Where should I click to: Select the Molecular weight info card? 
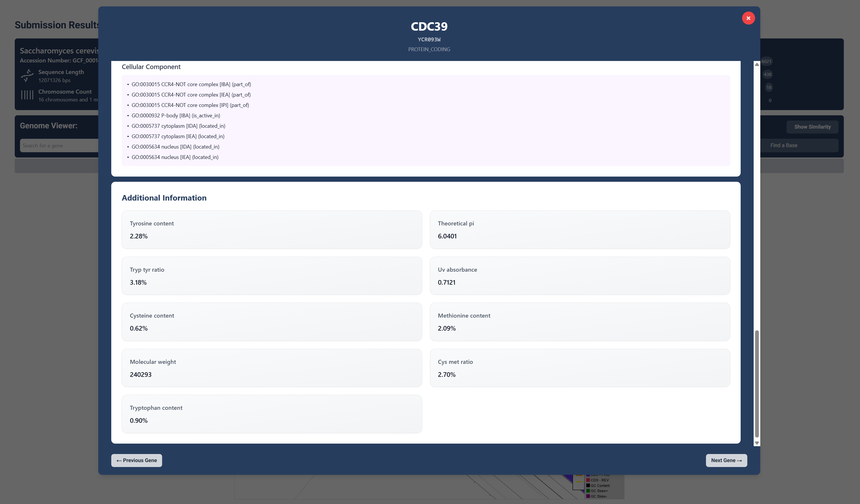pos(272,368)
